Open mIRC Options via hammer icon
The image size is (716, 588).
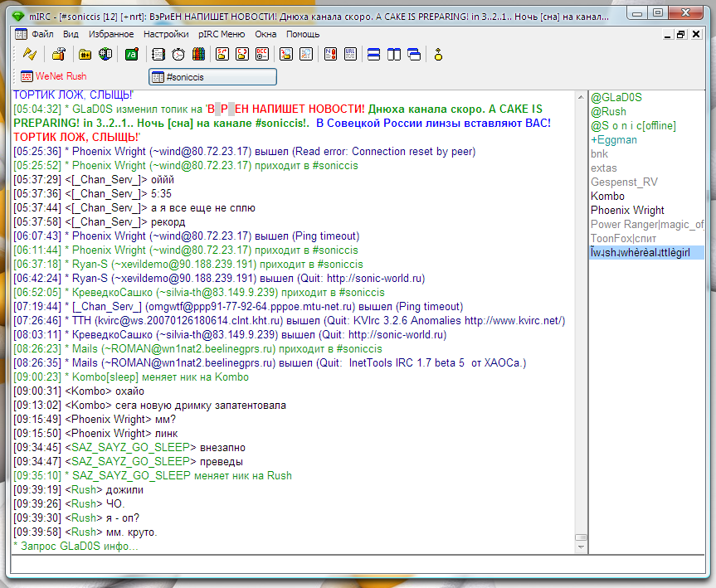tap(59, 55)
